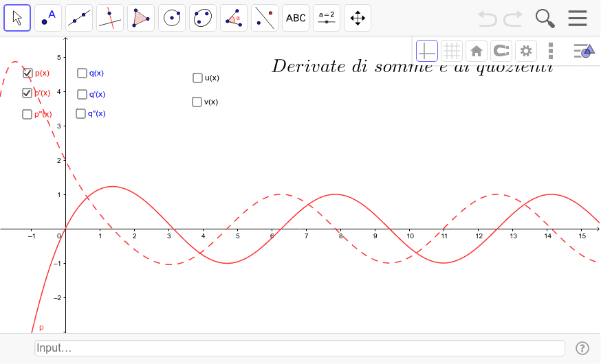This screenshot has height=364, width=601.
Task: Check the v(x) checkbox
Action: 197,102
